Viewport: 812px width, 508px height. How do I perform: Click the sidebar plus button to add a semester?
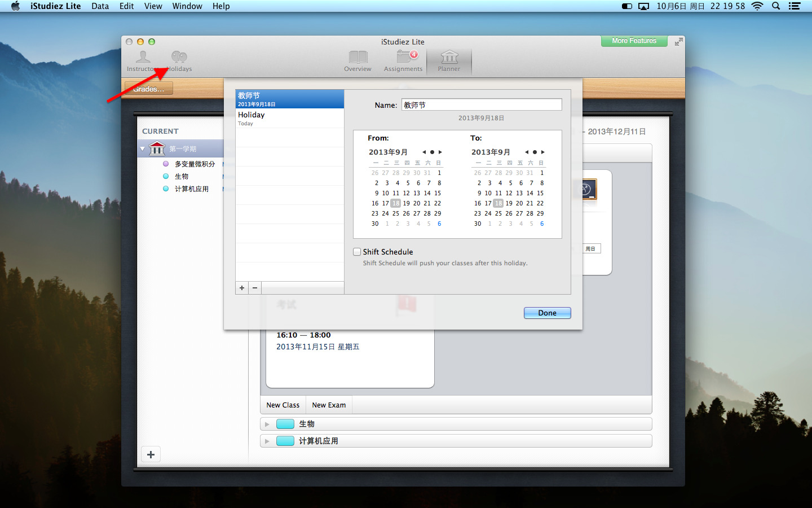(151, 454)
